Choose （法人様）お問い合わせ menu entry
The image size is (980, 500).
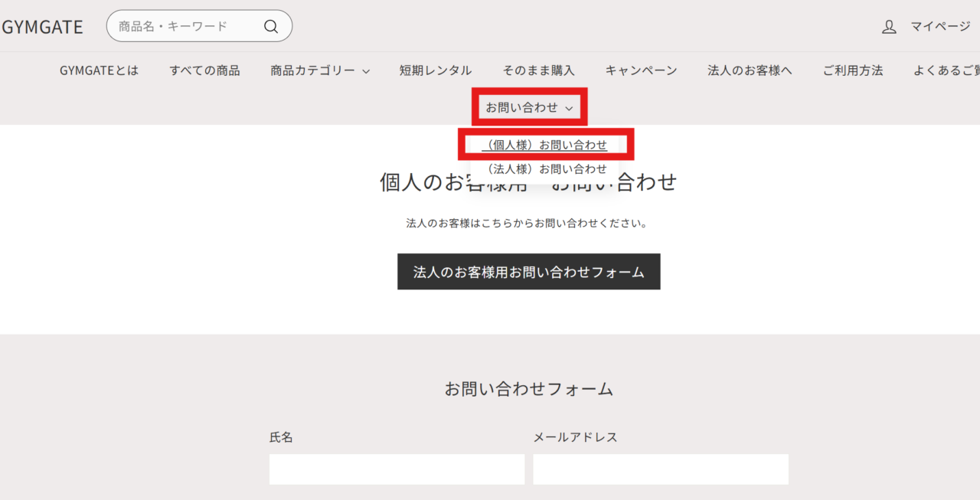tap(545, 169)
